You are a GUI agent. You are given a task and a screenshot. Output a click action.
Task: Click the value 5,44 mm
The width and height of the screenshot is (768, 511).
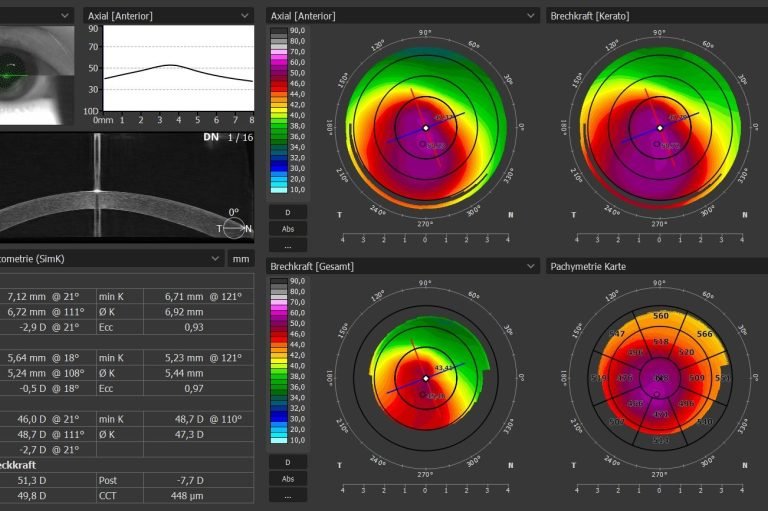click(184, 373)
